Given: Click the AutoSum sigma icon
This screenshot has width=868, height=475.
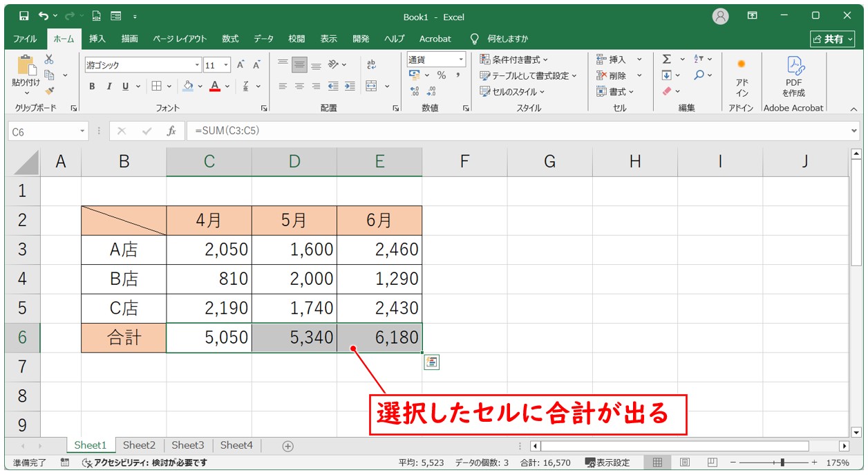Looking at the screenshot, I should tap(666, 59).
